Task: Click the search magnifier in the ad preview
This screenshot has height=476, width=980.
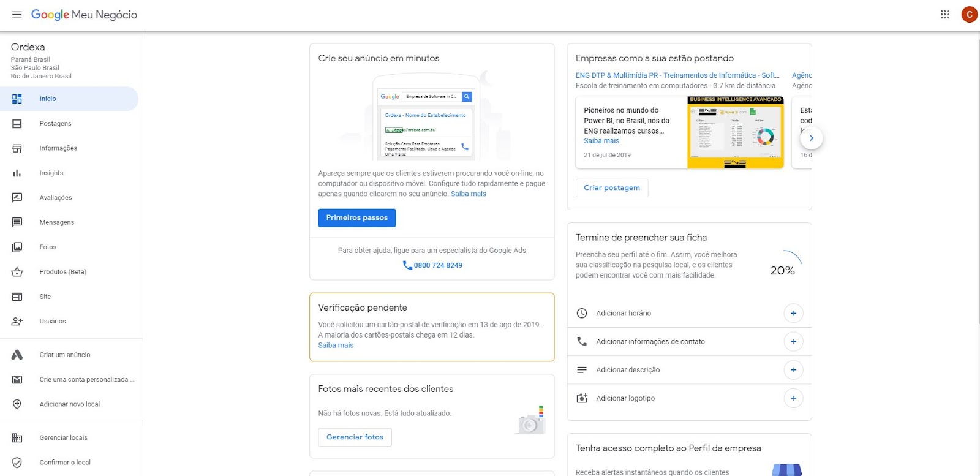Action: (467, 96)
